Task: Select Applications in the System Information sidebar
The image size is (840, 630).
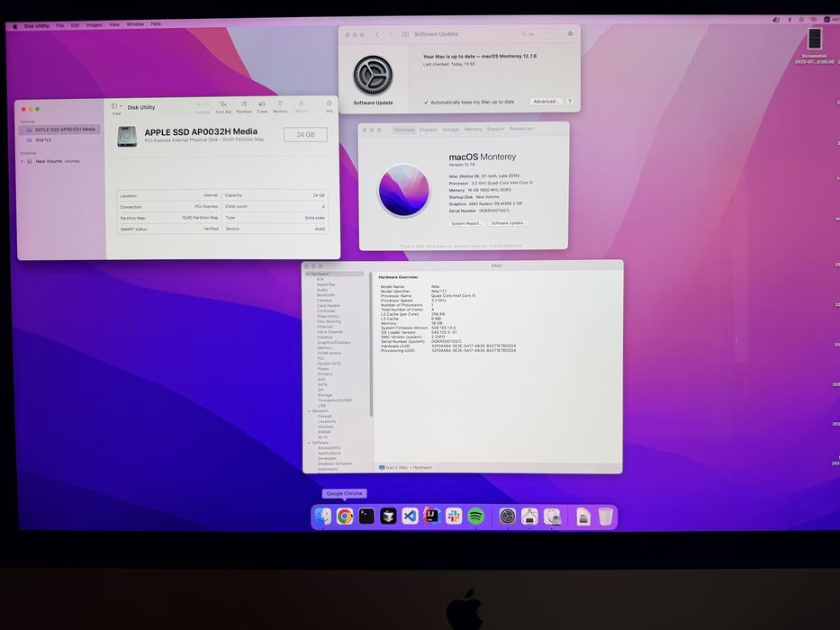Action: pyautogui.click(x=329, y=454)
